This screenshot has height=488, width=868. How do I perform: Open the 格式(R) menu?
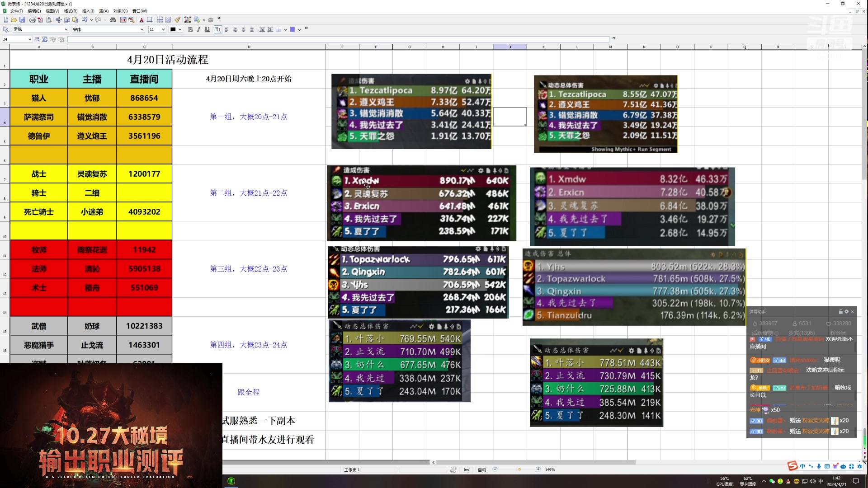click(x=71, y=11)
